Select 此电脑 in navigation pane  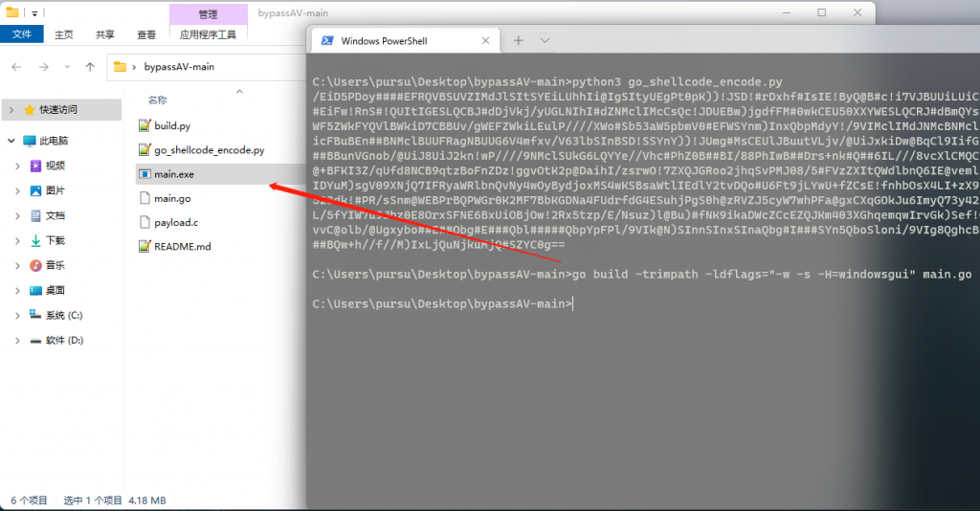(54, 141)
